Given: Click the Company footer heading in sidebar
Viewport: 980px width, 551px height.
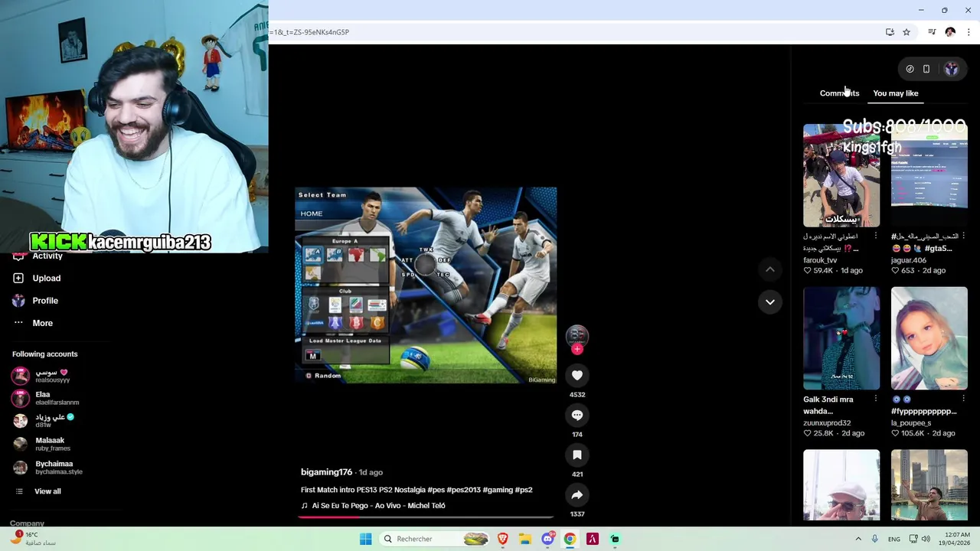Looking at the screenshot, I should [x=27, y=523].
